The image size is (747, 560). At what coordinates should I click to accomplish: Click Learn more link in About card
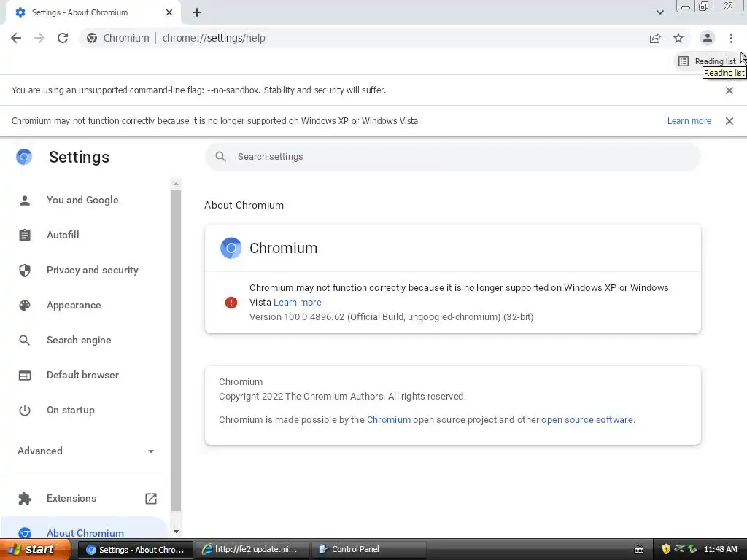298,303
